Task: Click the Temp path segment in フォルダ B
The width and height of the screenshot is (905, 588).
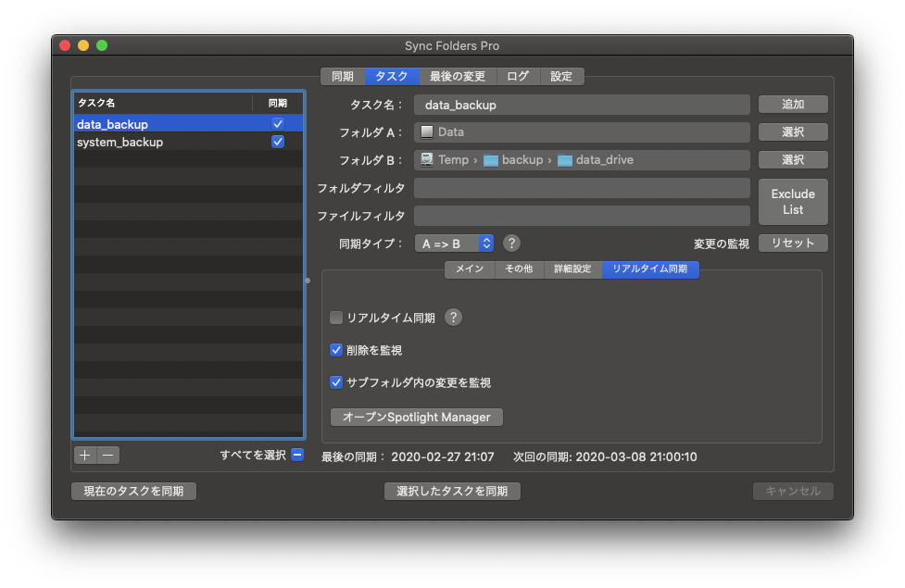Action: coord(453,160)
